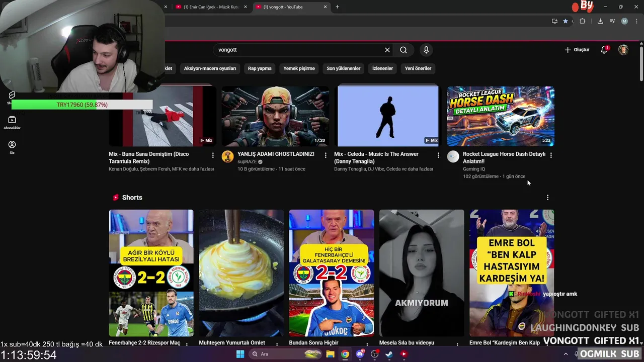This screenshot has height=362, width=644.
Task: Switch to the Emir Can İğrek tab
Action: click(211, 7)
